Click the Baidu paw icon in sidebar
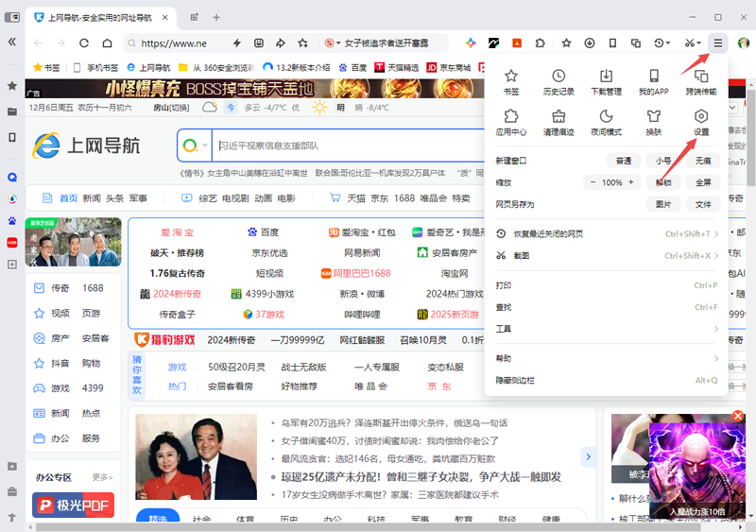 pos(12,220)
